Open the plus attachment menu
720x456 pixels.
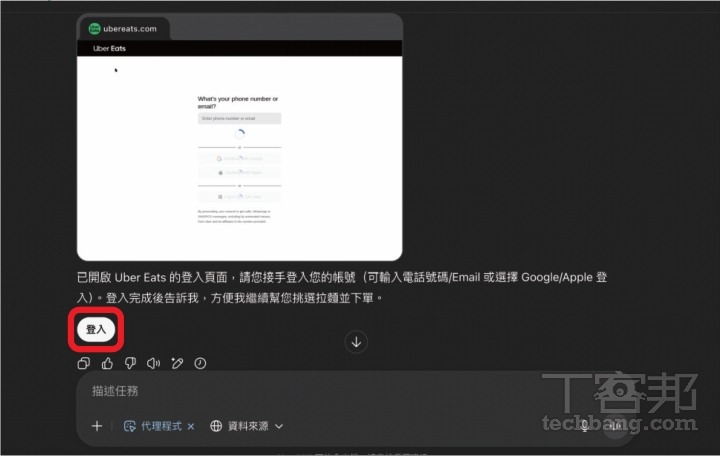click(97, 426)
